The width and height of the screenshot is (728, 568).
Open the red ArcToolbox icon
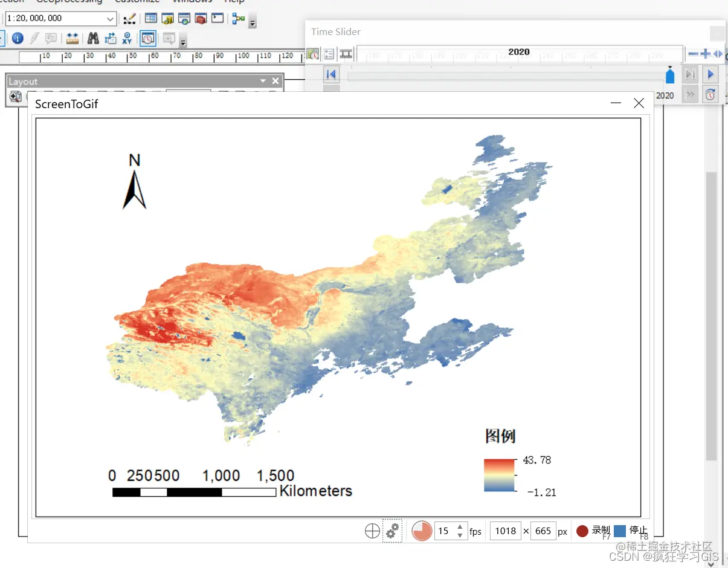[x=200, y=19]
